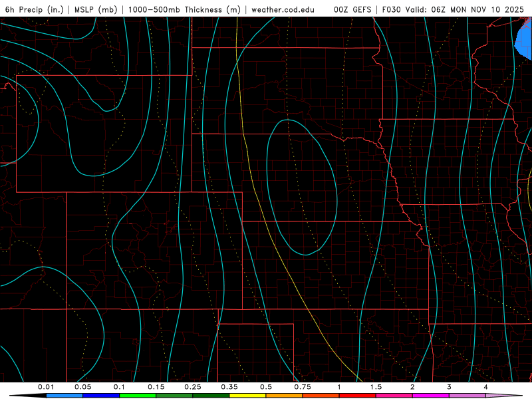The width and height of the screenshot is (532, 399).
Task: Select the dark green 0.25–0.35 legend swatch
Action: coord(211,396)
